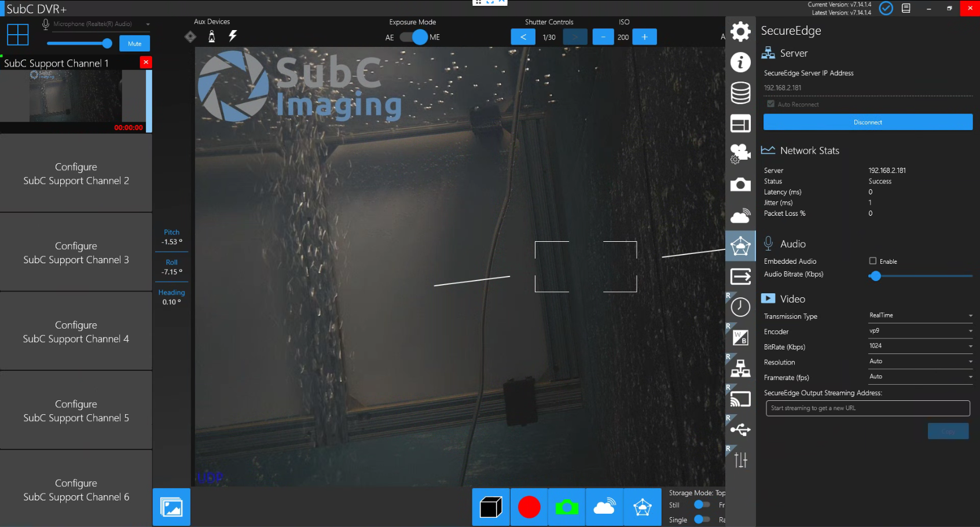Open the layout panel in the sidebar
Image resolution: width=980 pixels, height=527 pixels.
click(x=740, y=123)
